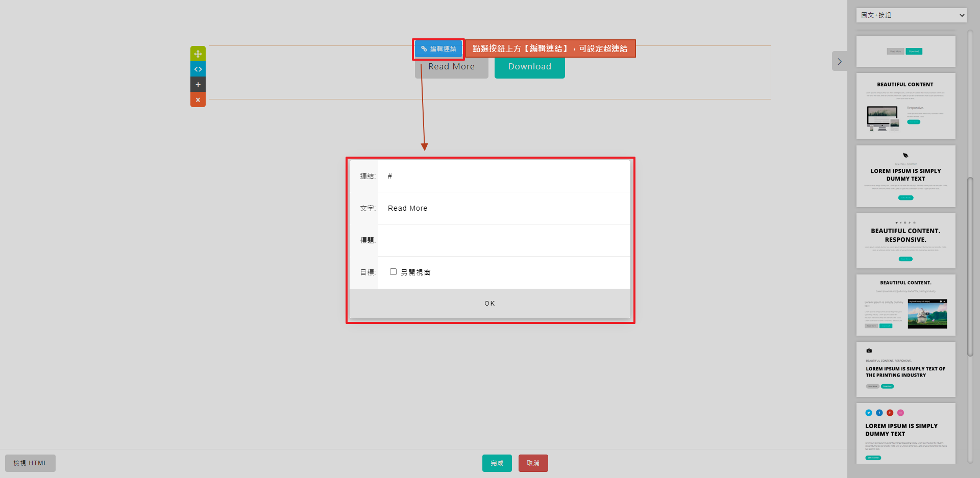
Task: Enable the 另開視窗 checkbox
Action: tap(393, 272)
